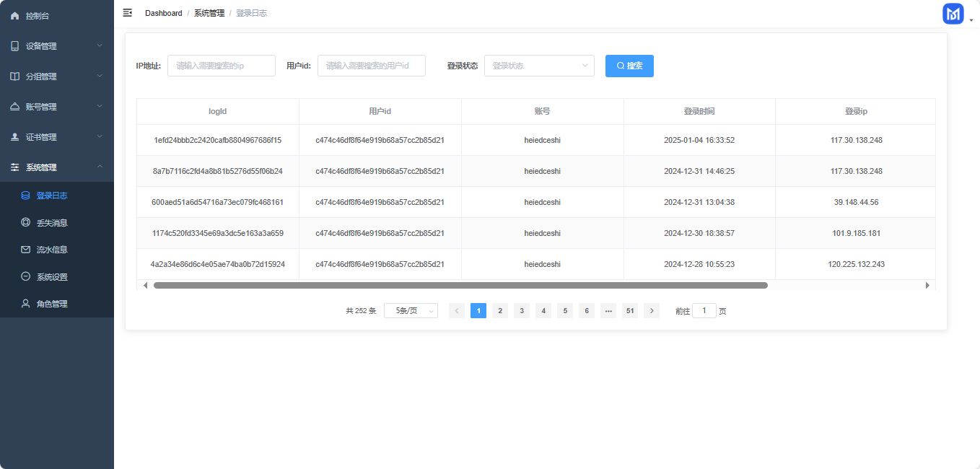Focus the IP地址 search input

(222, 66)
